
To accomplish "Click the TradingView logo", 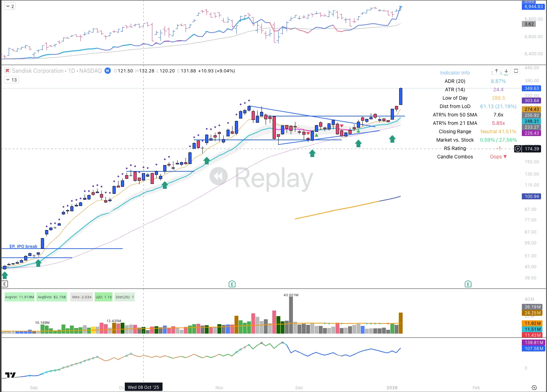I will pyautogui.click(x=10, y=375).
